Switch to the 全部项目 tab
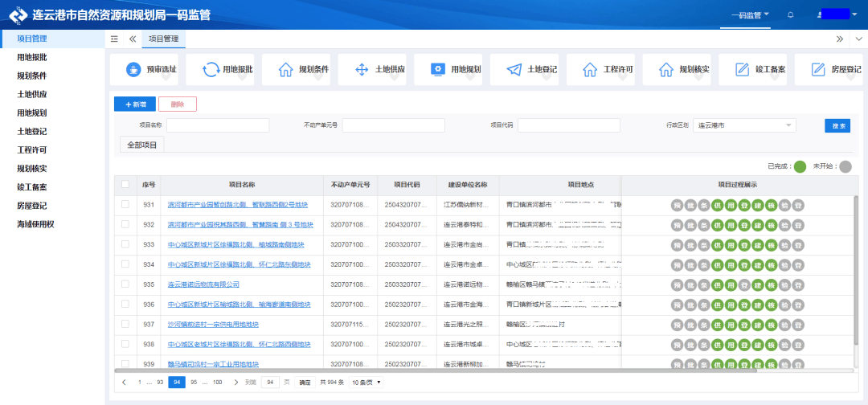Image resolution: width=868 pixels, height=405 pixels. click(141, 145)
